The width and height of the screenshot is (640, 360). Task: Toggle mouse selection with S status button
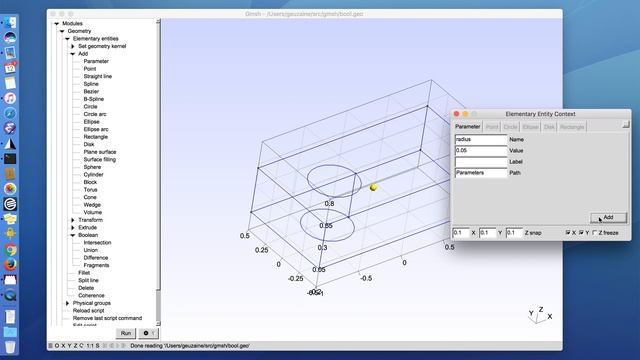click(97, 346)
